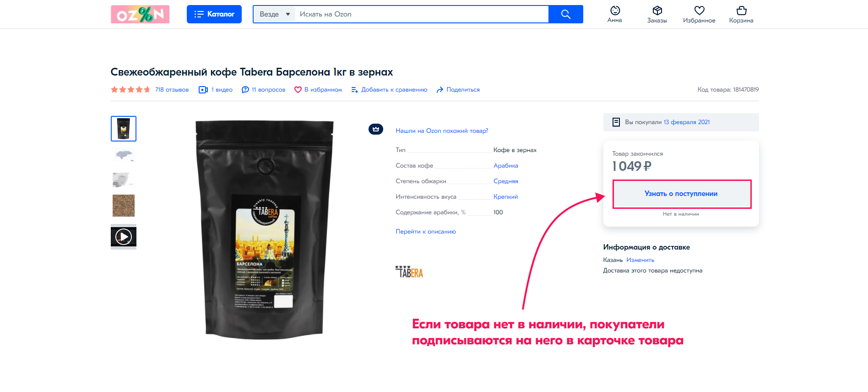Toggle Добавить к сравнению
The width and height of the screenshot is (868, 392).
pyautogui.click(x=389, y=90)
